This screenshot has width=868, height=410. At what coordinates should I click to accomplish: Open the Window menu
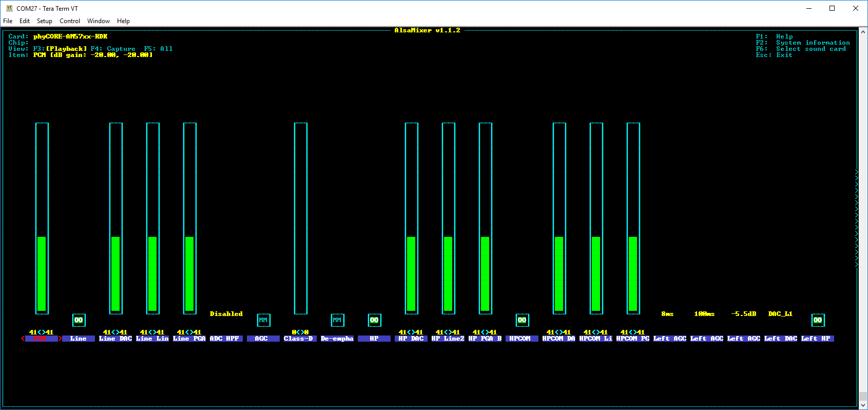tap(99, 21)
